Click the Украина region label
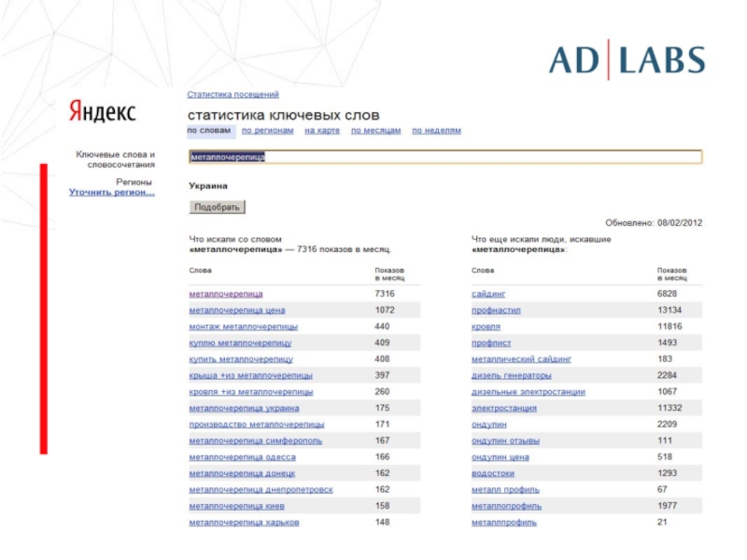747x560 pixels. [x=208, y=186]
